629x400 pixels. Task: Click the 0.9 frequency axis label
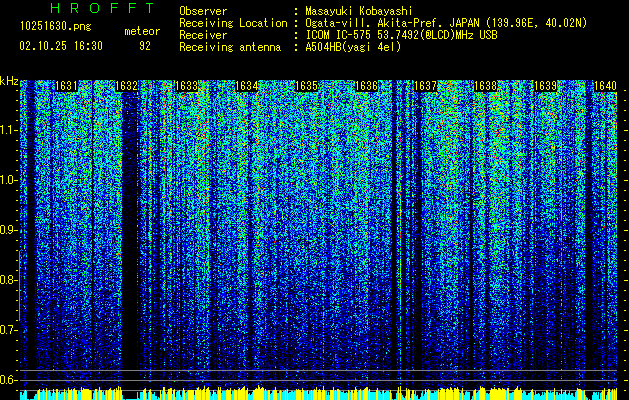click(x=7, y=230)
